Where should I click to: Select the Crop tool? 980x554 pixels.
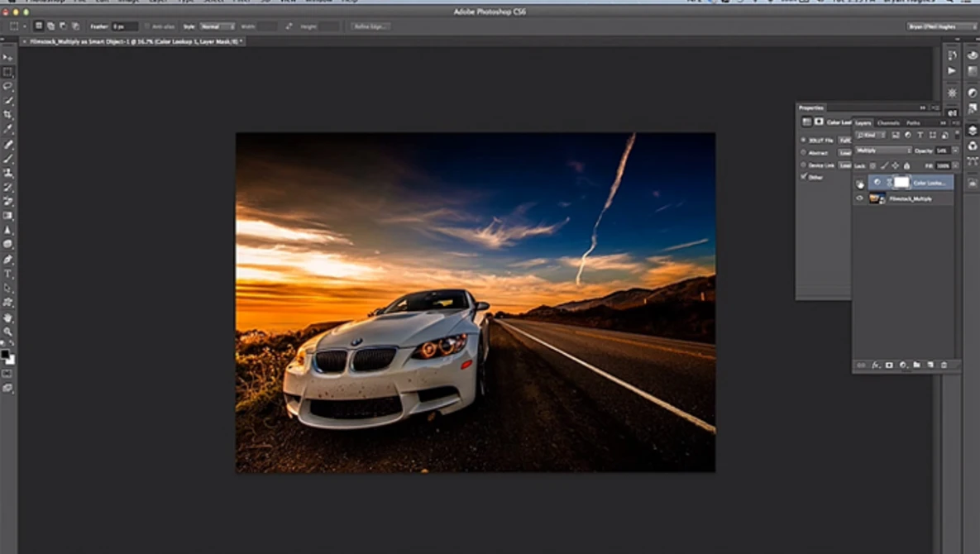(7, 115)
